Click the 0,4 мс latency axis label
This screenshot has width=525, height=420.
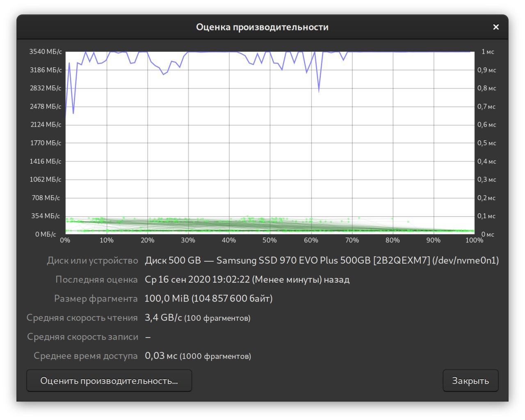tap(487, 162)
